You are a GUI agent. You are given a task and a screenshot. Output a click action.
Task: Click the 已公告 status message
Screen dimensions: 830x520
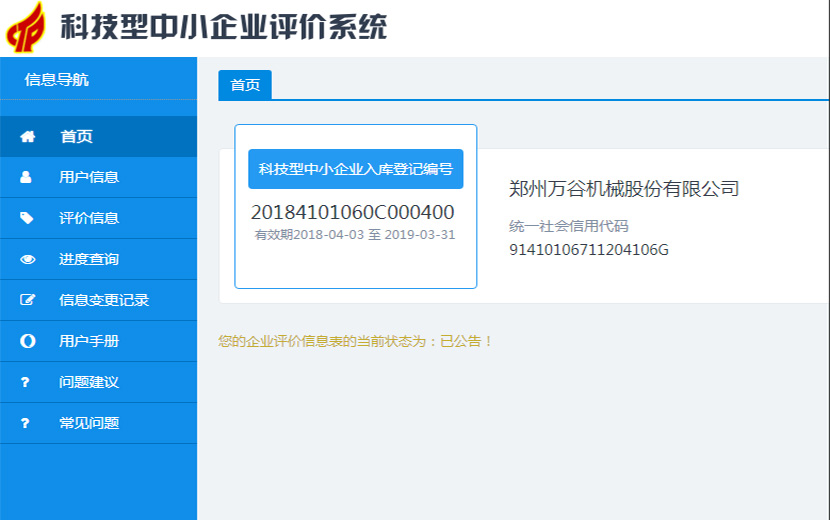356,341
